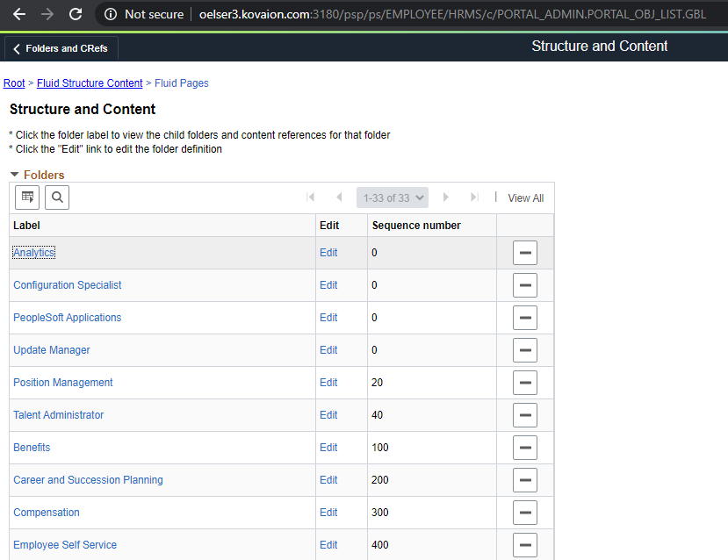Open Position Management folder
728x560 pixels.
click(x=63, y=383)
